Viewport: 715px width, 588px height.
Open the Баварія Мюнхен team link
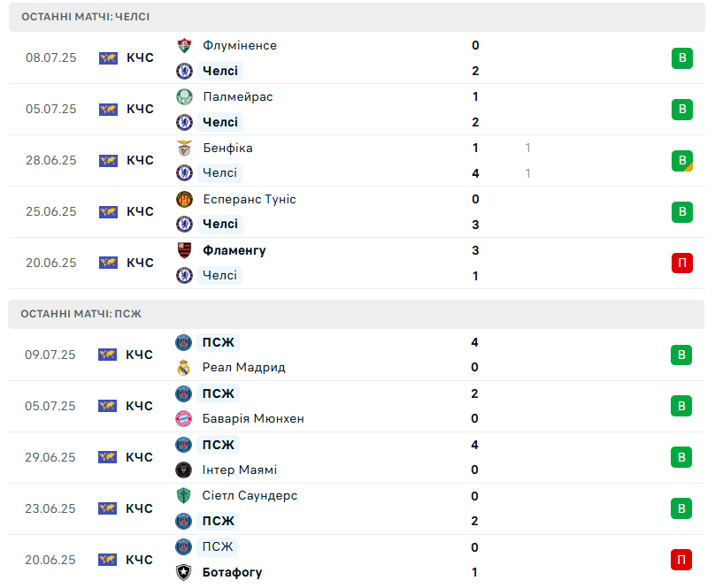pyautogui.click(x=253, y=418)
